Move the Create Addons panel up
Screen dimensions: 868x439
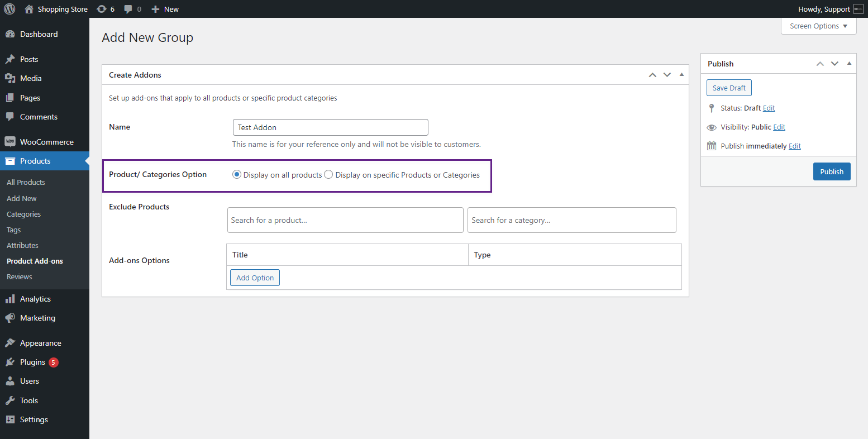652,75
